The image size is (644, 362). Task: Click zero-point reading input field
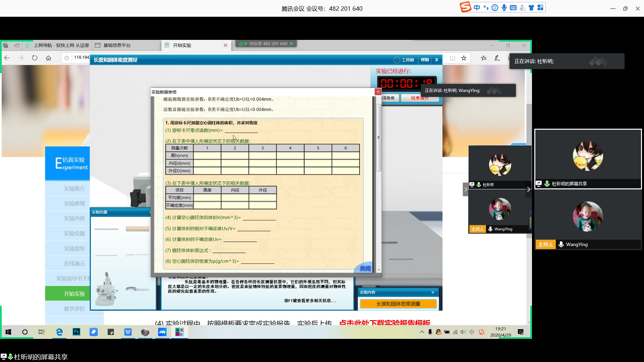[x=241, y=130]
